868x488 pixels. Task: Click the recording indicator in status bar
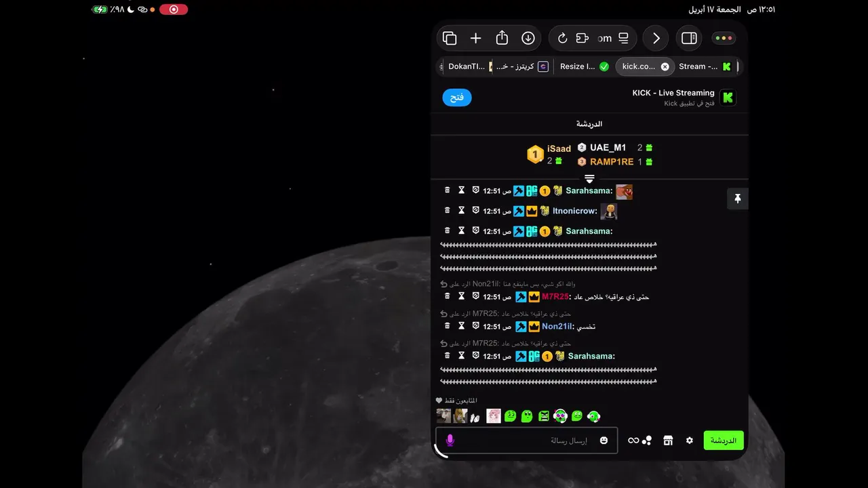pyautogui.click(x=174, y=9)
